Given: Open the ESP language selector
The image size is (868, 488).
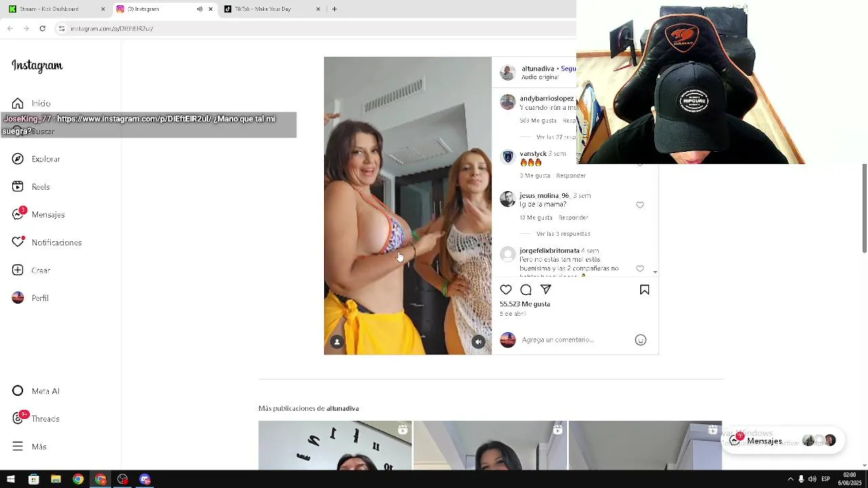Looking at the screenshot, I should click(x=825, y=479).
